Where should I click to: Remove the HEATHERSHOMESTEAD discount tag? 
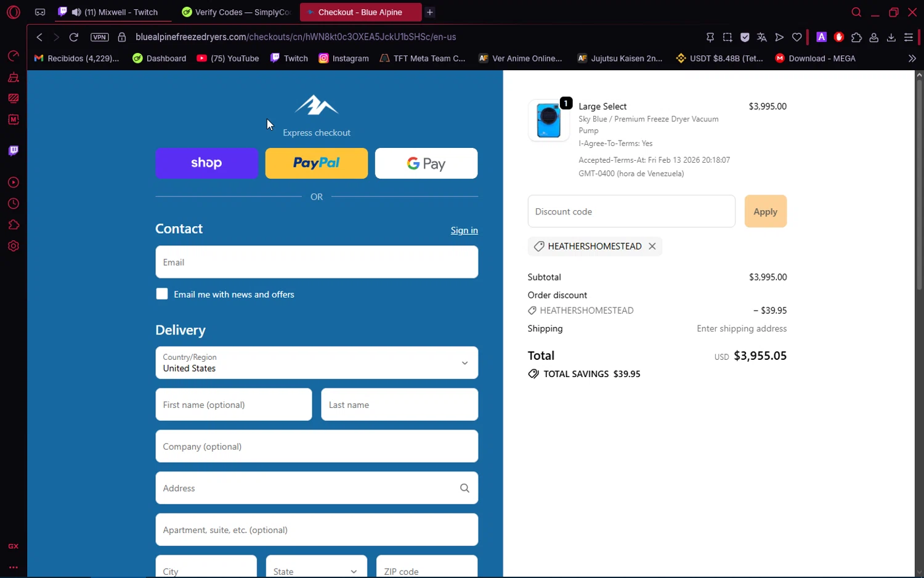click(652, 246)
